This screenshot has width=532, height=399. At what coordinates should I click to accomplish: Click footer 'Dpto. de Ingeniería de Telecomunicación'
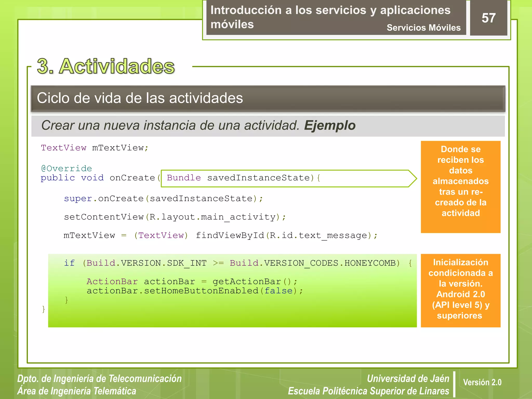pos(99,378)
